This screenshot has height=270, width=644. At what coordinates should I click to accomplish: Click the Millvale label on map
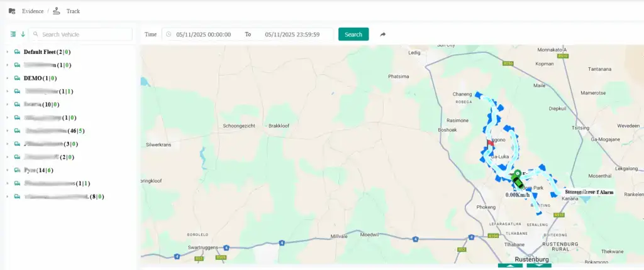coord(340,237)
